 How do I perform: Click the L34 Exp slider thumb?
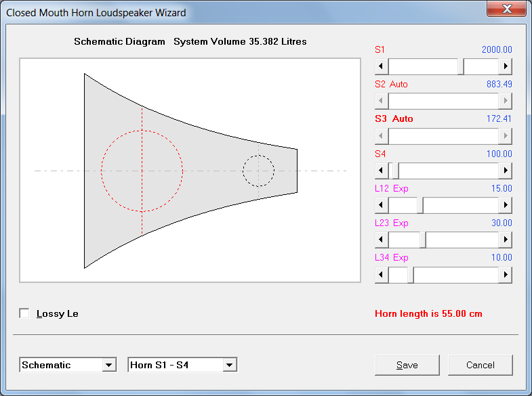coord(411,275)
